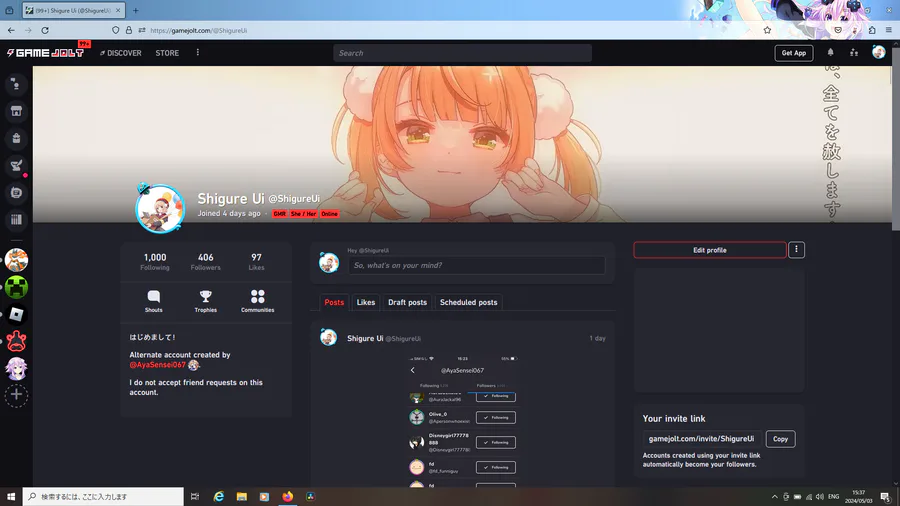Switch to the Posts tab
Image resolution: width=900 pixels, height=506 pixels.
pos(334,302)
